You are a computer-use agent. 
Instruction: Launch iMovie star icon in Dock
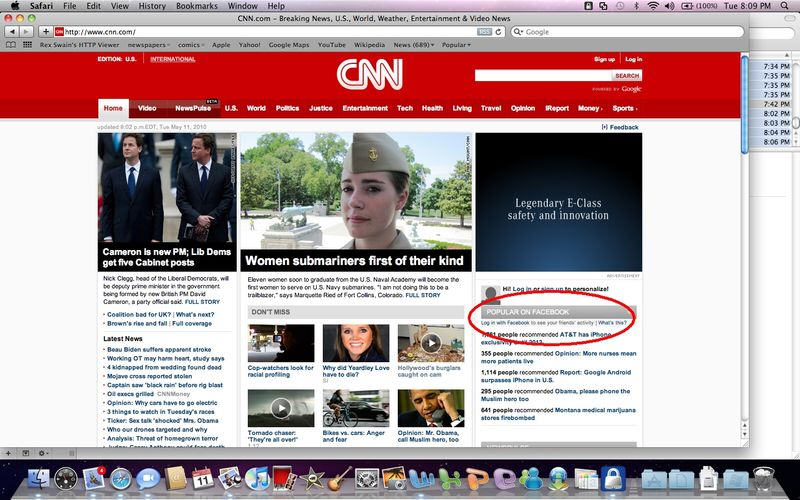tap(312, 479)
